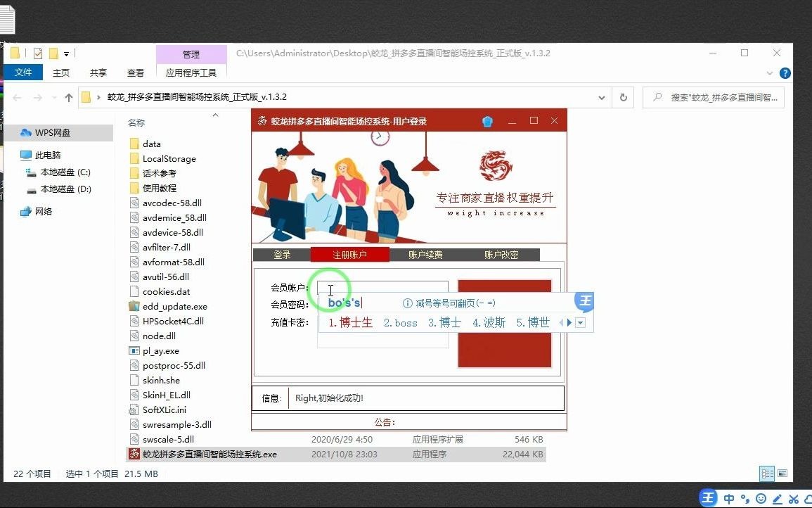Toggle Chinese/English with the 中 icon

click(729, 498)
